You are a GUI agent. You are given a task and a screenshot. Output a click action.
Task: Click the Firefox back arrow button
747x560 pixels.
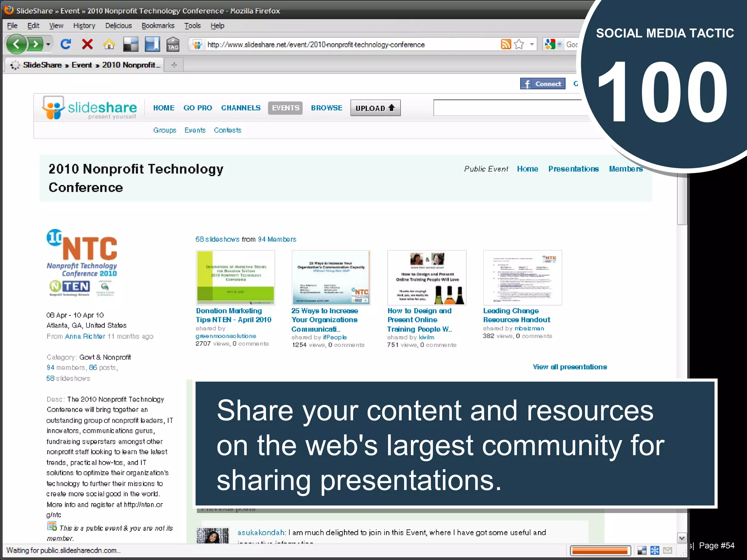click(16, 44)
